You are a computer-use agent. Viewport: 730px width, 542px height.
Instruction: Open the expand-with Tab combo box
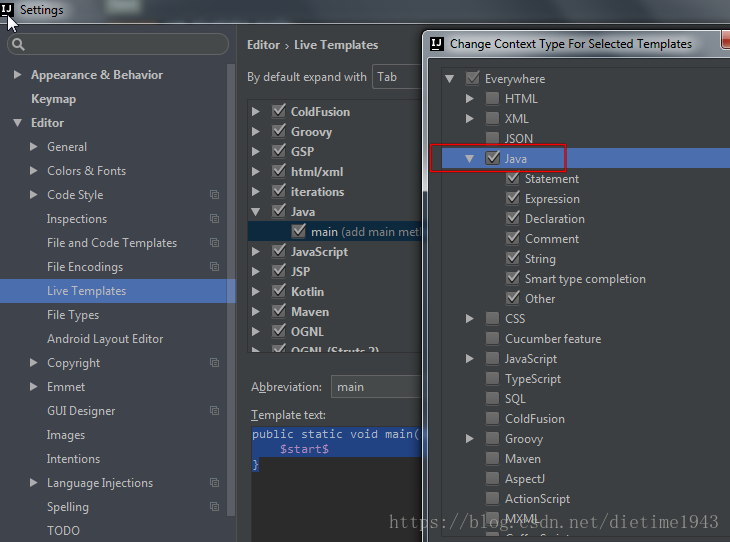(x=396, y=77)
